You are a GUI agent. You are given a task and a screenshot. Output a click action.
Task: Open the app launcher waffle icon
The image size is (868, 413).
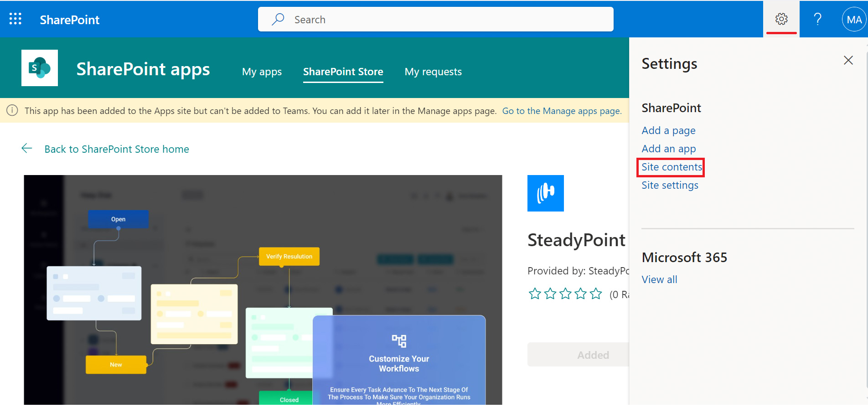tap(15, 19)
